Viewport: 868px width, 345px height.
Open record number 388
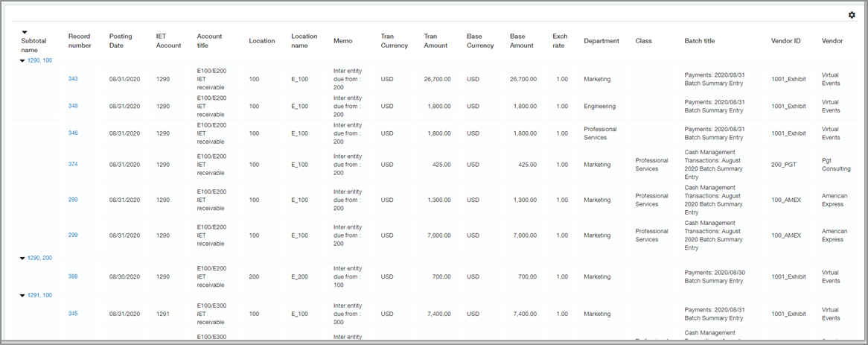pyautogui.click(x=73, y=276)
